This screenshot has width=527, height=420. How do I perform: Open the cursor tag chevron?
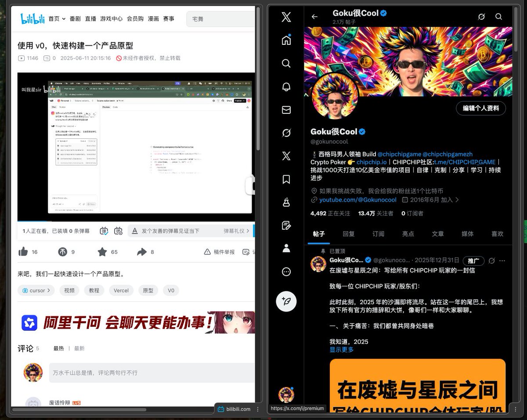pos(48,290)
